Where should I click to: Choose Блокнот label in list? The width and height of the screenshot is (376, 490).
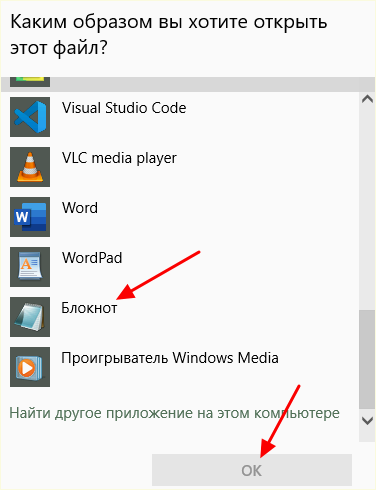tap(89, 308)
